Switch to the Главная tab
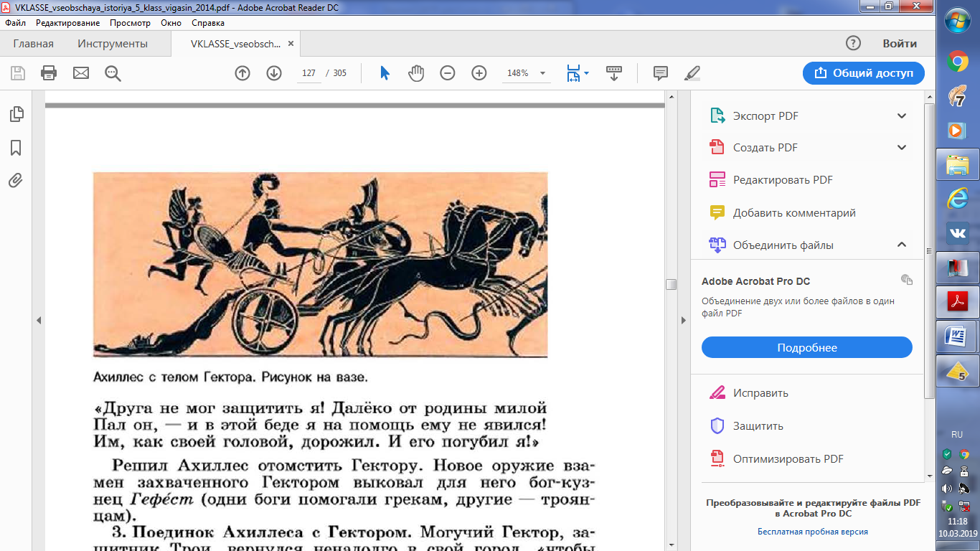 click(x=33, y=44)
